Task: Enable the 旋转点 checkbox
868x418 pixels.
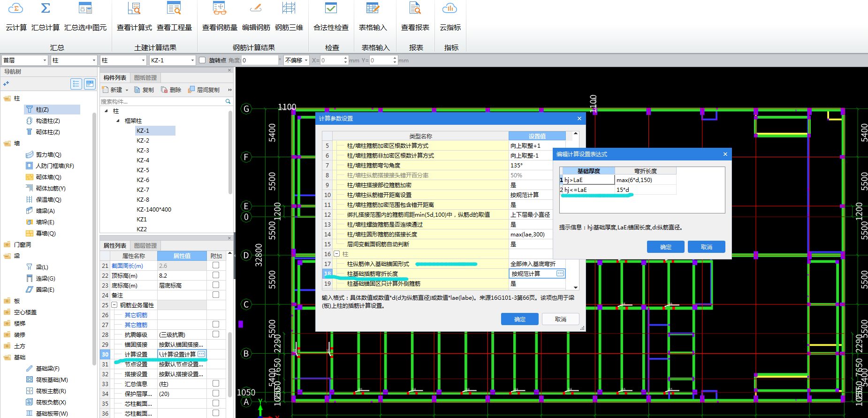Action: point(202,60)
